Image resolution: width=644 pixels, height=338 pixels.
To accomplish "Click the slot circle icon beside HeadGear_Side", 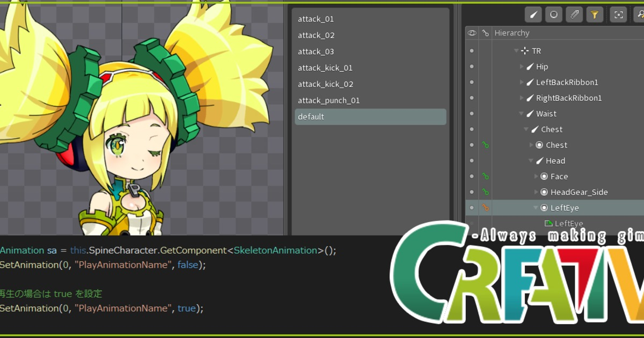I will click(x=544, y=192).
